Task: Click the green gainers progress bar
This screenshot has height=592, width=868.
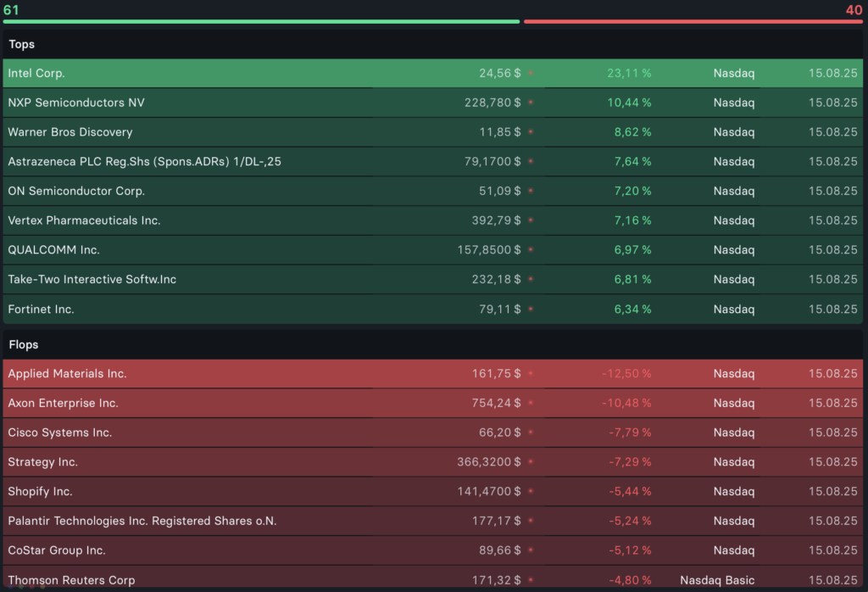Action: coord(261,21)
